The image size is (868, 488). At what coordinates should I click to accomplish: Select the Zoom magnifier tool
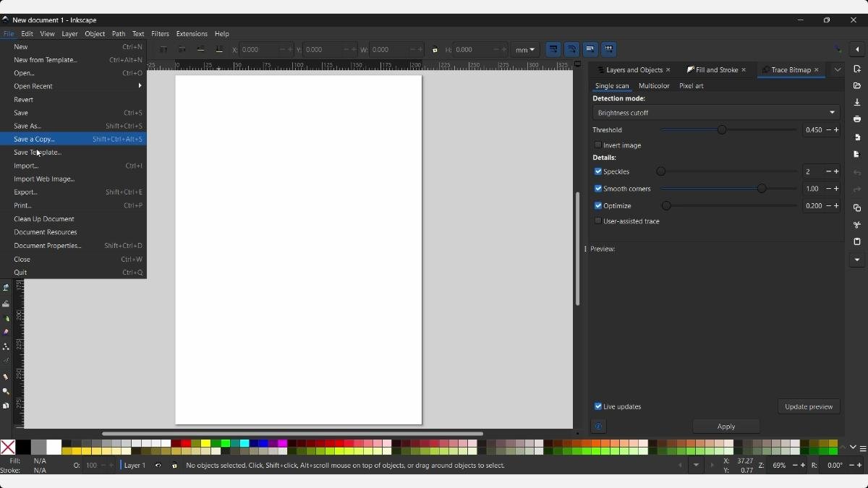click(x=7, y=391)
